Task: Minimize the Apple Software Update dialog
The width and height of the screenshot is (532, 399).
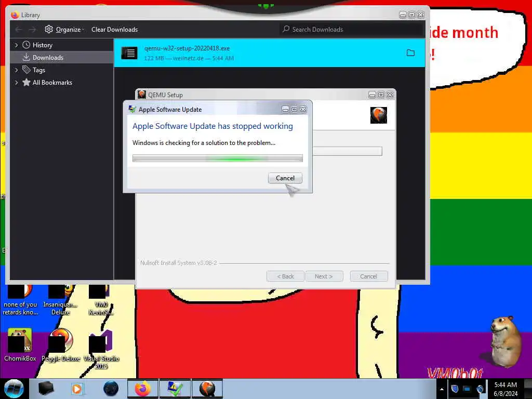Action: tap(285, 109)
